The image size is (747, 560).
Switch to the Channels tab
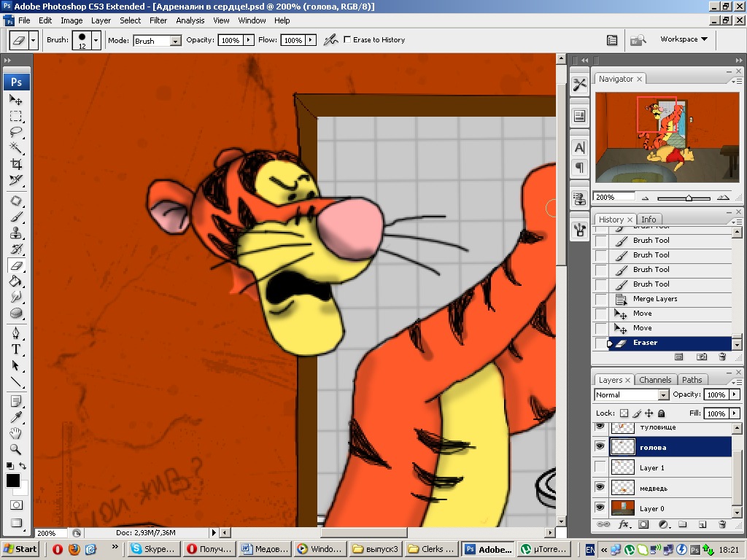pos(654,380)
